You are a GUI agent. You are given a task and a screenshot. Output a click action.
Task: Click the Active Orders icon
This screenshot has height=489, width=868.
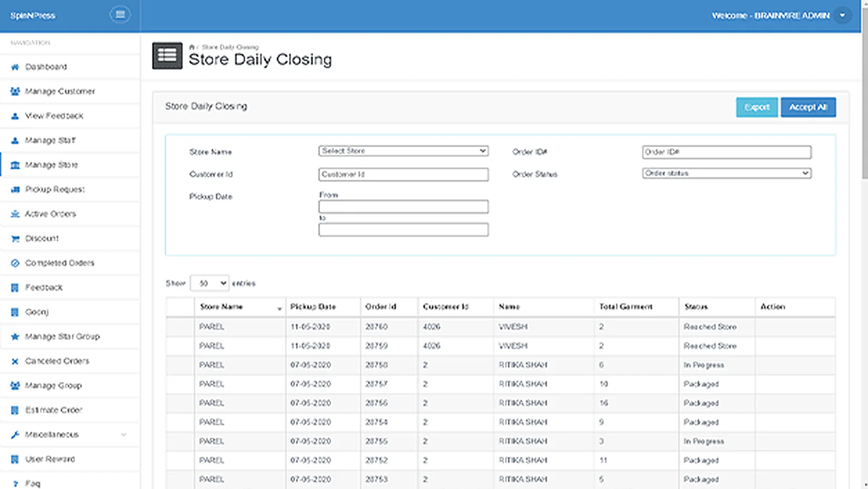(x=15, y=214)
